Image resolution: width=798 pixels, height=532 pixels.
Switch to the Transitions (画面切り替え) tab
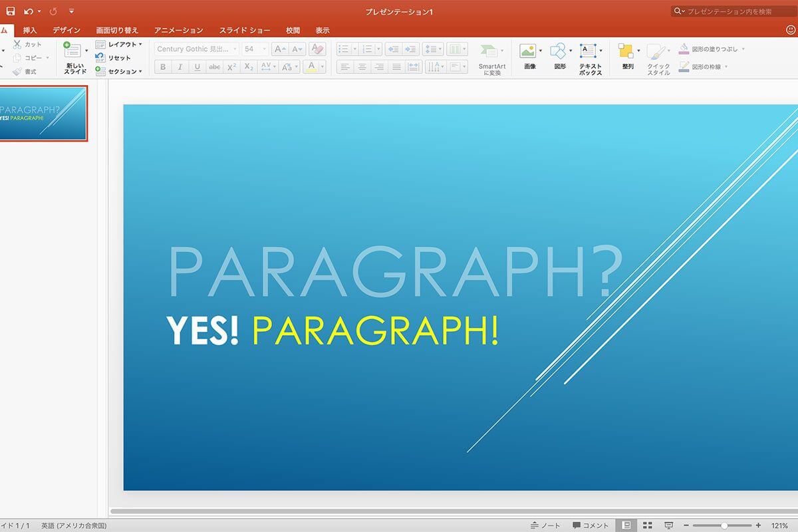pos(117,31)
